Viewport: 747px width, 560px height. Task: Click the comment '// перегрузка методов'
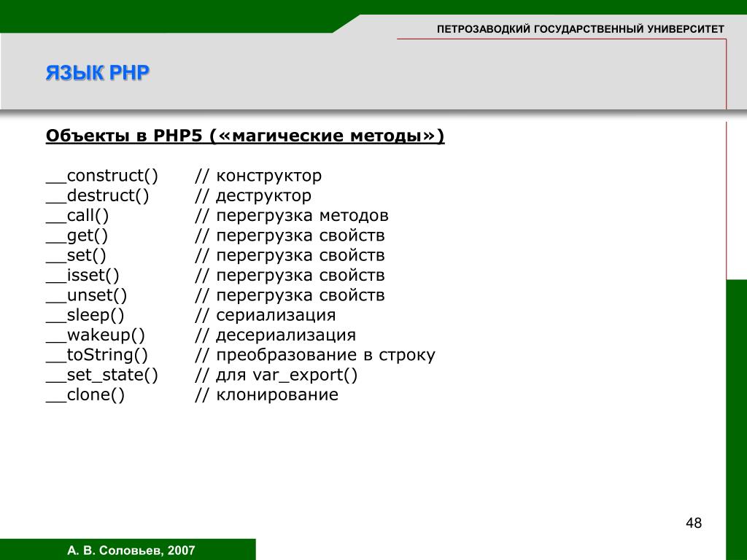[x=292, y=216]
